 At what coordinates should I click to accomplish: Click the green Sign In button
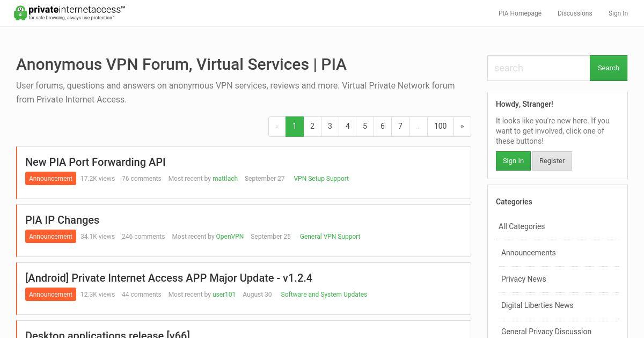[513, 161]
